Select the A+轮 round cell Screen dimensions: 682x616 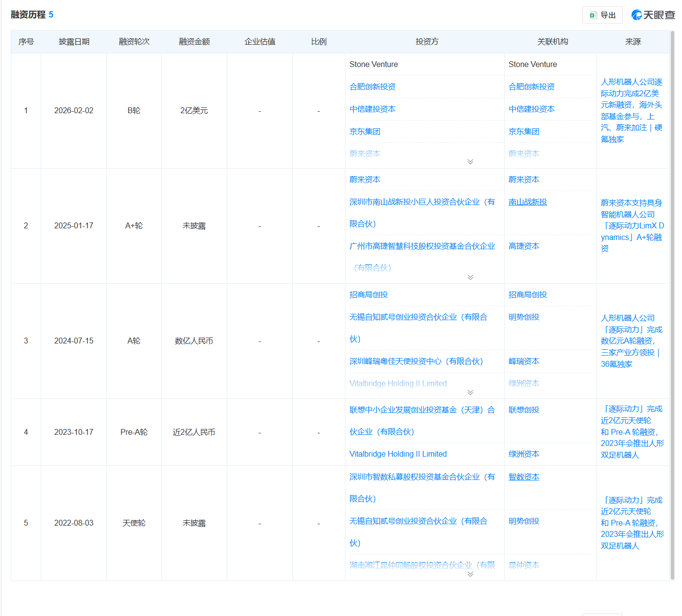coord(134,225)
